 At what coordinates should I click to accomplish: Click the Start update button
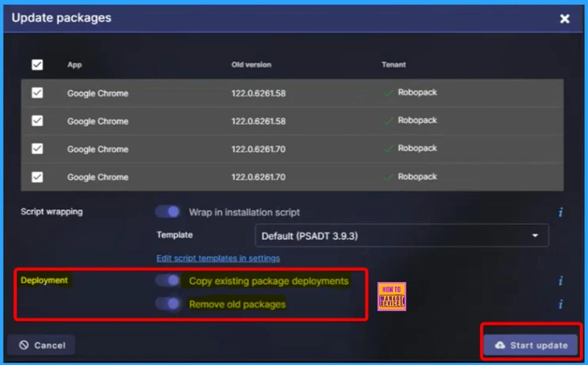tap(530, 345)
